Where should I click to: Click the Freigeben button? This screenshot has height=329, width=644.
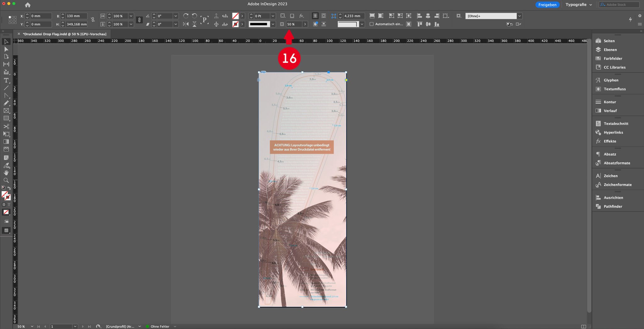point(547,4)
